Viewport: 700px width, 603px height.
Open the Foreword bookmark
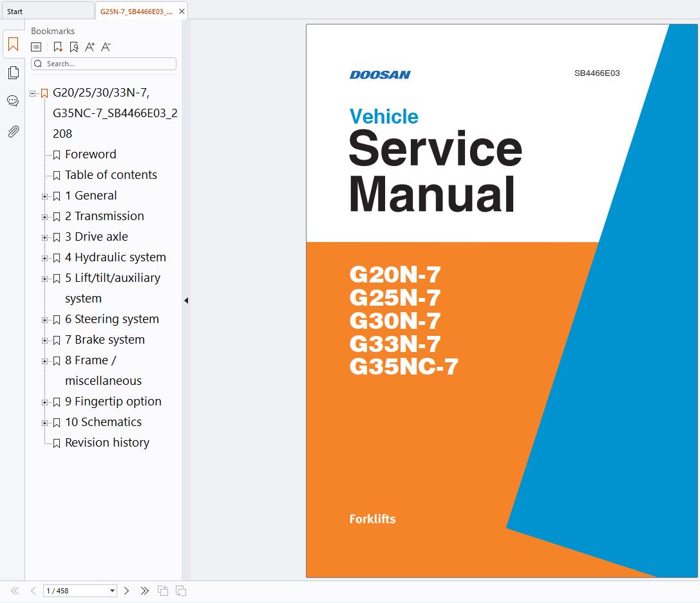[91, 154]
